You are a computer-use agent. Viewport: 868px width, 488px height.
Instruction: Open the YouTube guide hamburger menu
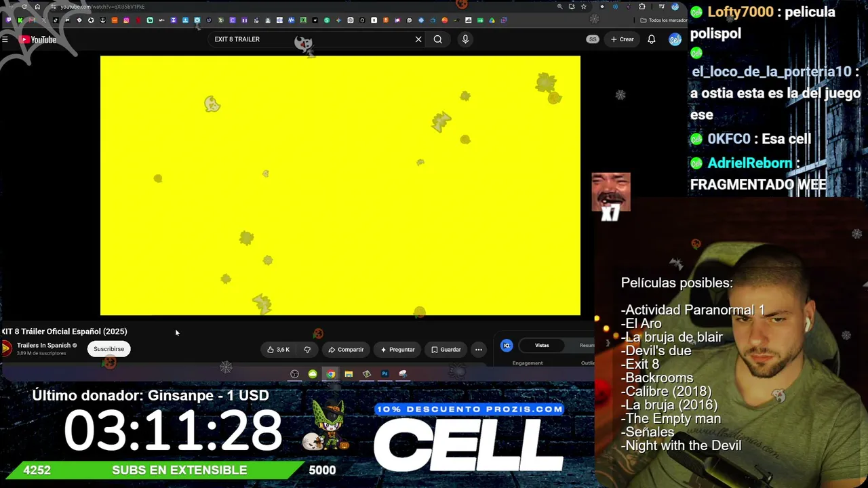[5, 39]
